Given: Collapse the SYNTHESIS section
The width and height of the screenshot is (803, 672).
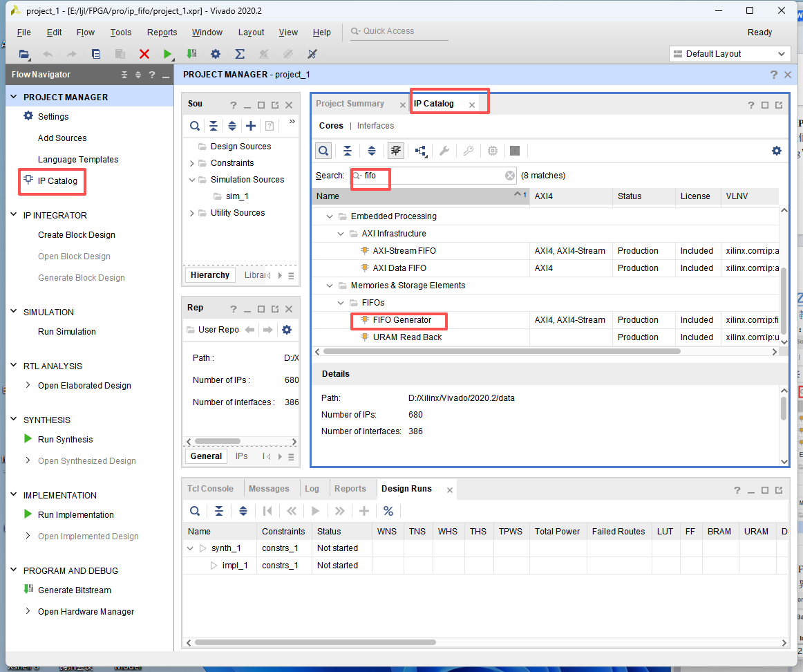Looking at the screenshot, I should 14,420.
